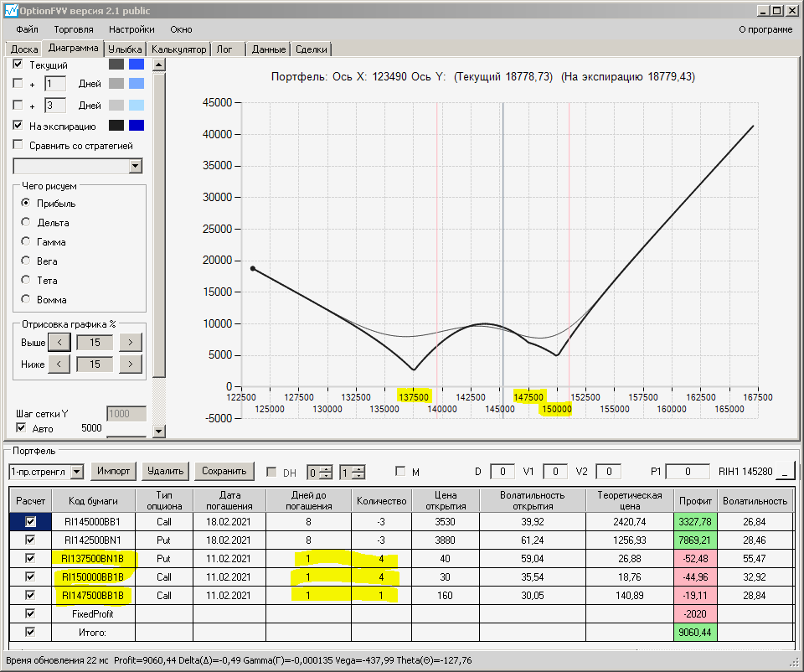
Task: Enable the +1 Дней curve checkbox
Action: (18, 83)
